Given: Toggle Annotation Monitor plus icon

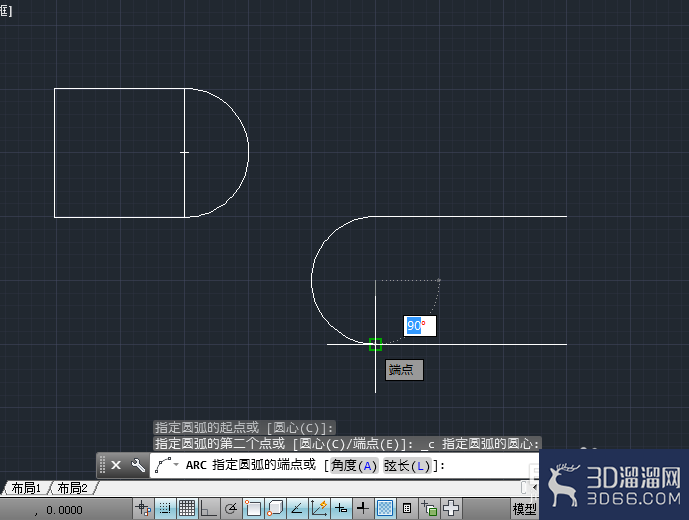Looking at the screenshot, I should 451,509.
